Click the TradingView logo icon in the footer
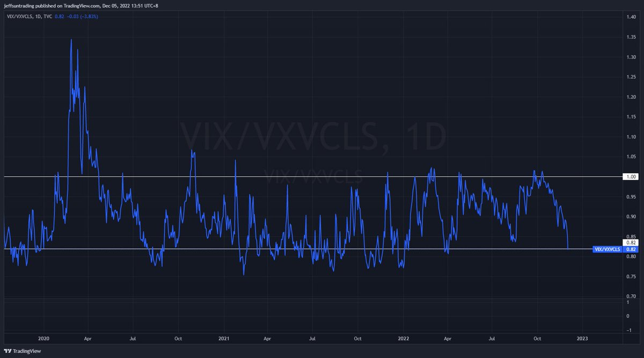644x358 pixels. (x=8, y=351)
